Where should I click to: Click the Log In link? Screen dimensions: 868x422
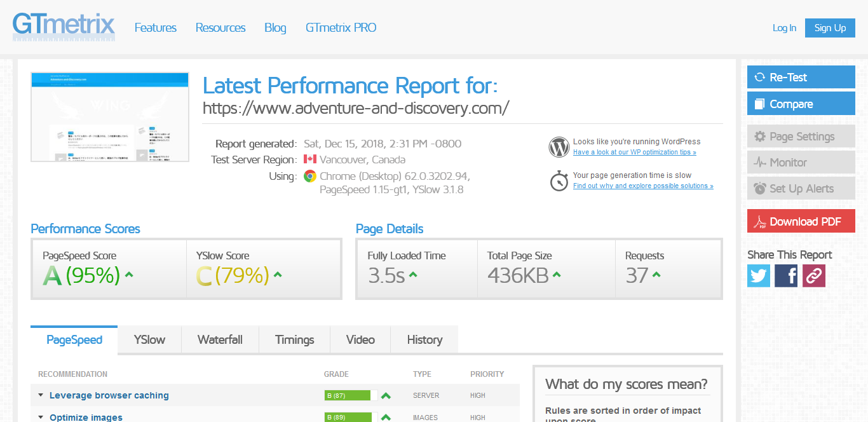point(784,28)
